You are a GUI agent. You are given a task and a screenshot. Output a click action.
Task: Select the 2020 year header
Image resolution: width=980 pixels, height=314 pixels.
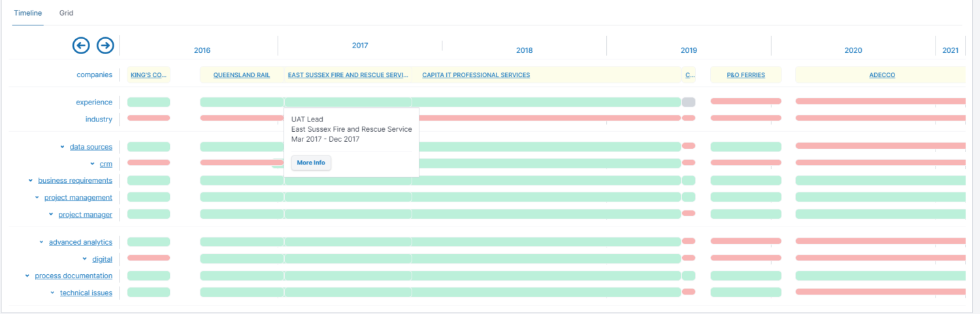(853, 50)
